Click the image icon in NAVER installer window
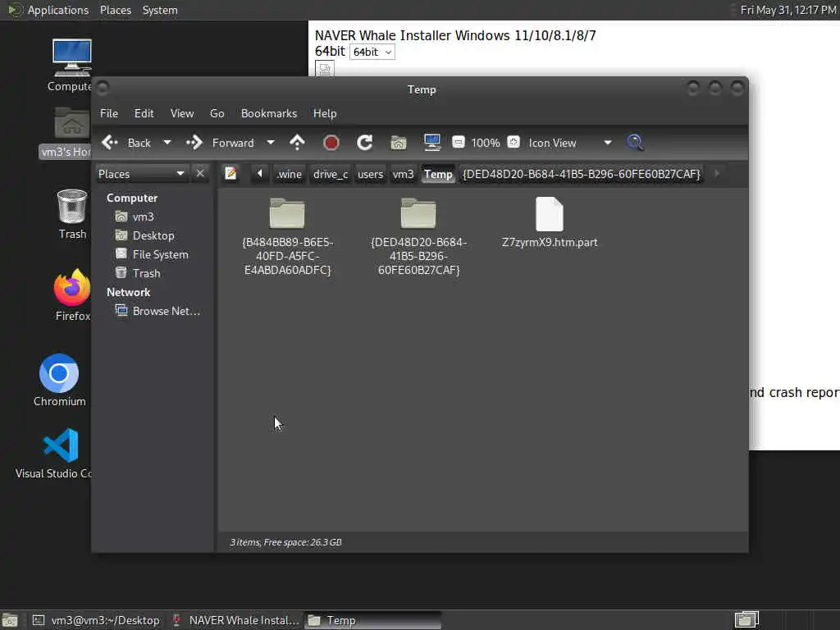 pos(325,69)
